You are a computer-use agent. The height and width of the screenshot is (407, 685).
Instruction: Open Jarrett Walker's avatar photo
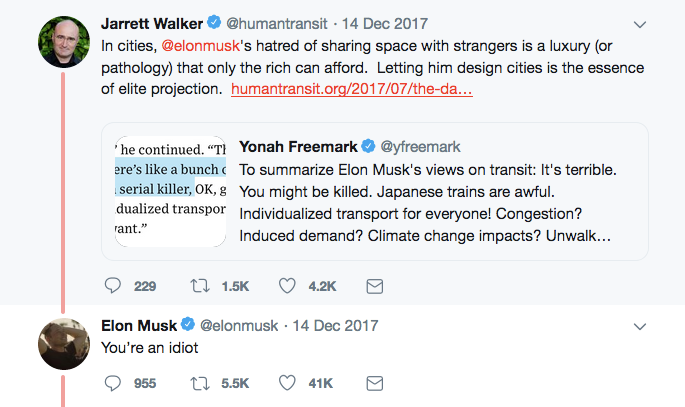pyautogui.click(x=64, y=42)
